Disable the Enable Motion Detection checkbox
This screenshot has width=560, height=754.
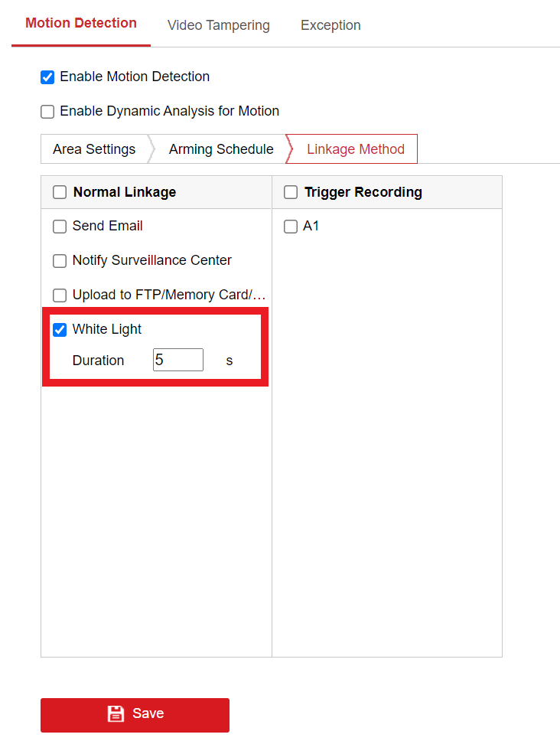click(x=47, y=77)
